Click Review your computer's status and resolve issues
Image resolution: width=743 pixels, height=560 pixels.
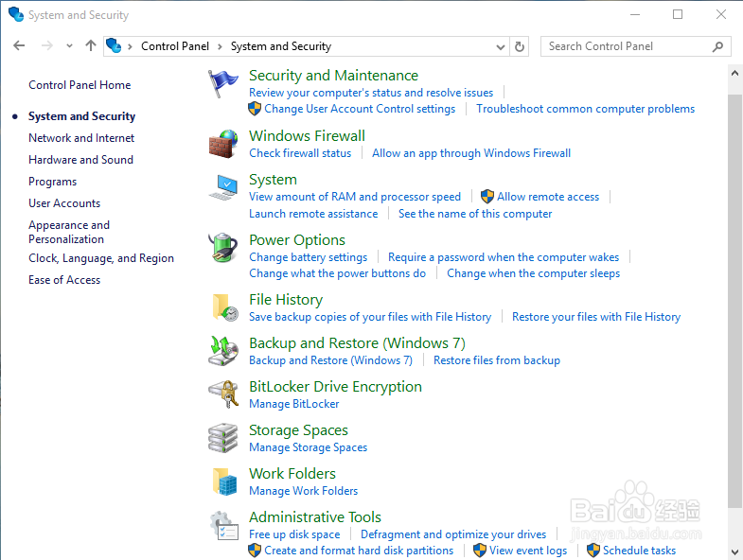(371, 93)
